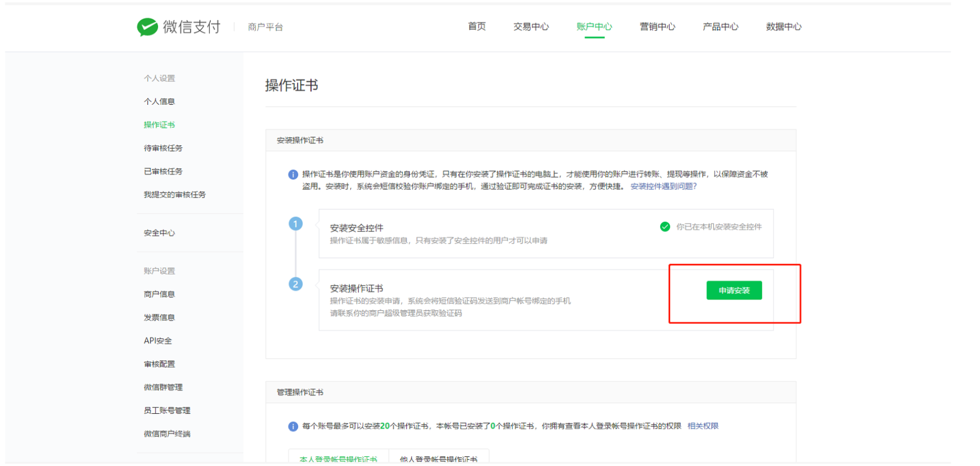The image size is (980, 466).
Task: Open 数据中心 in top navigation
Action: 783,27
